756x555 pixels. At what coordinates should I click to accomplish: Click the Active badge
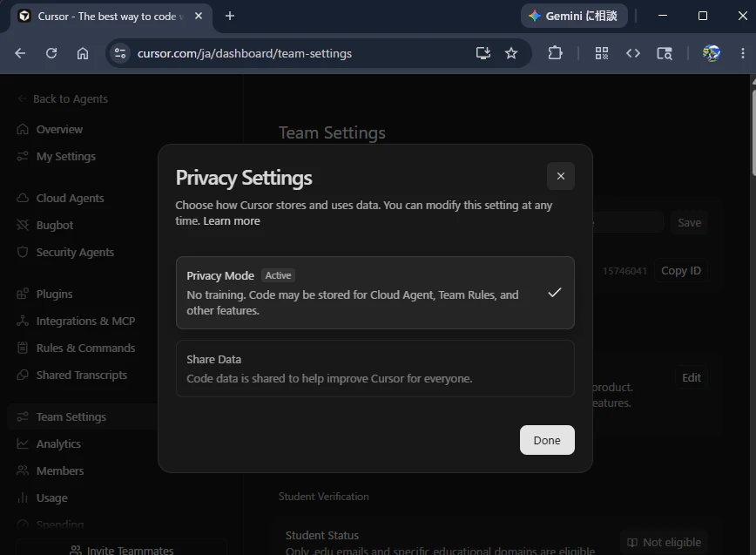(278, 275)
